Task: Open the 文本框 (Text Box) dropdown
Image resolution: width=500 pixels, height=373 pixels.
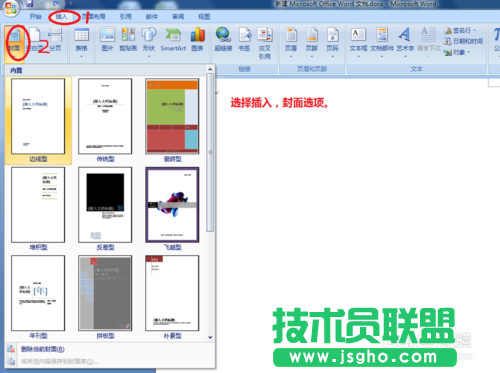Action: click(x=358, y=43)
